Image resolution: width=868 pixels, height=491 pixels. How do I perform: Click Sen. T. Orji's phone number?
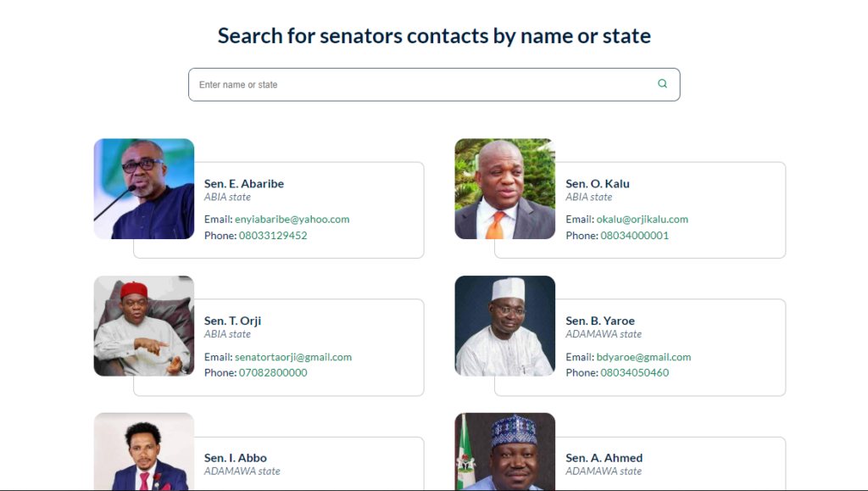tap(272, 372)
